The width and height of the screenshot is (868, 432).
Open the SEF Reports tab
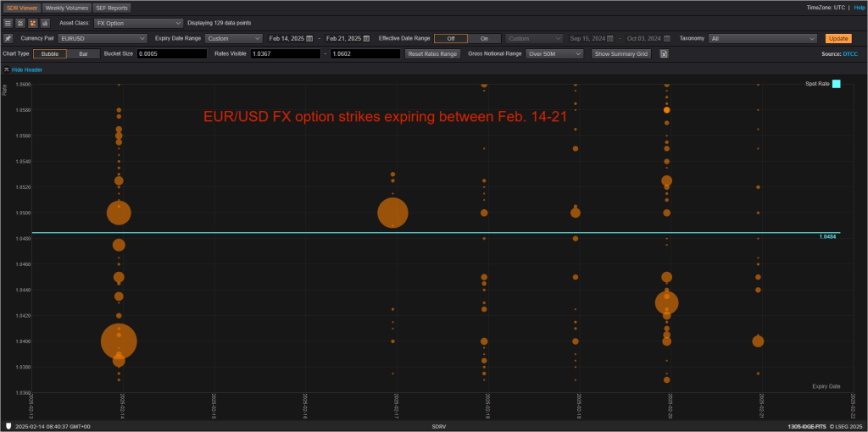point(112,8)
